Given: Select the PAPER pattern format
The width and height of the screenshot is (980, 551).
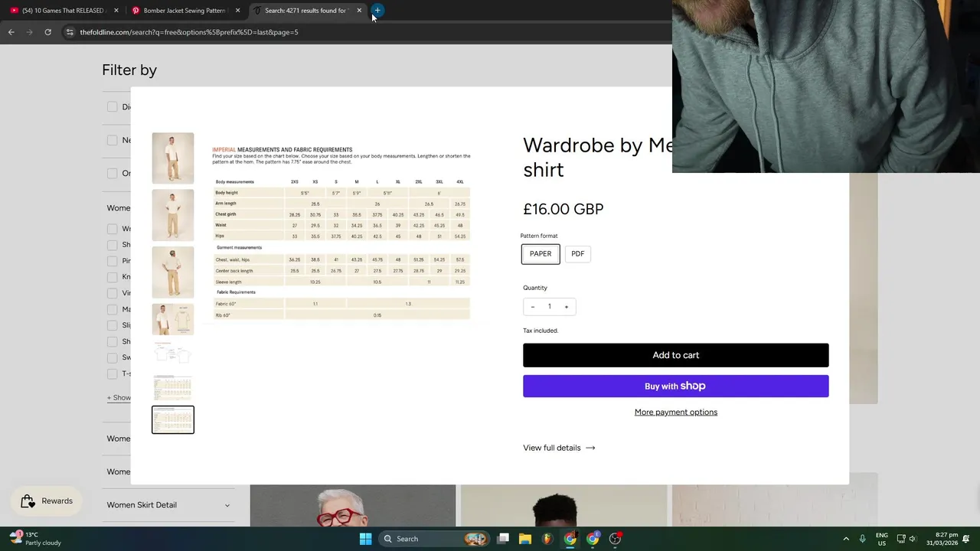Looking at the screenshot, I should pyautogui.click(x=541, y=254).
